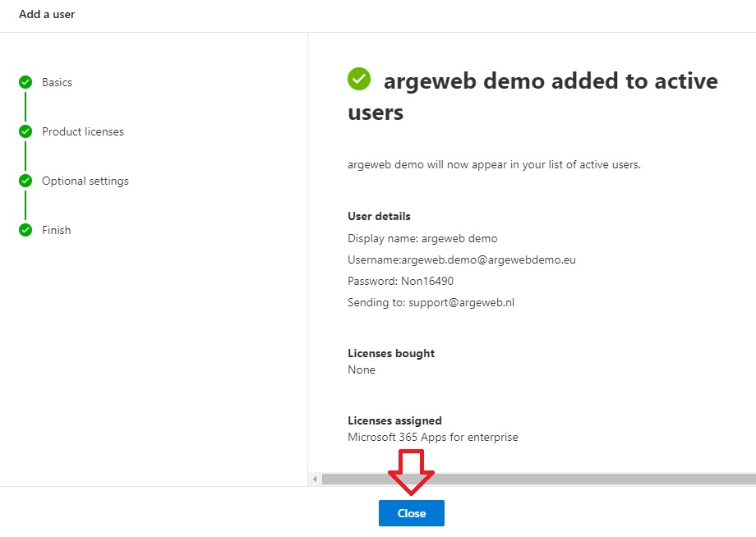This screenshot has height=537, width=756.
Task: Click the Optional settings checkmark icon
Action: [x=25, y=181]
